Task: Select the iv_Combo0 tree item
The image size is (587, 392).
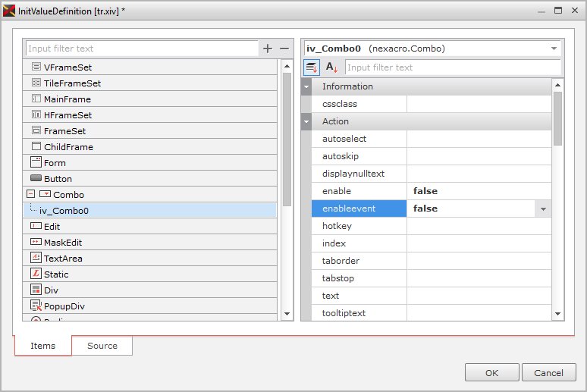Action: tap(64, 211)
